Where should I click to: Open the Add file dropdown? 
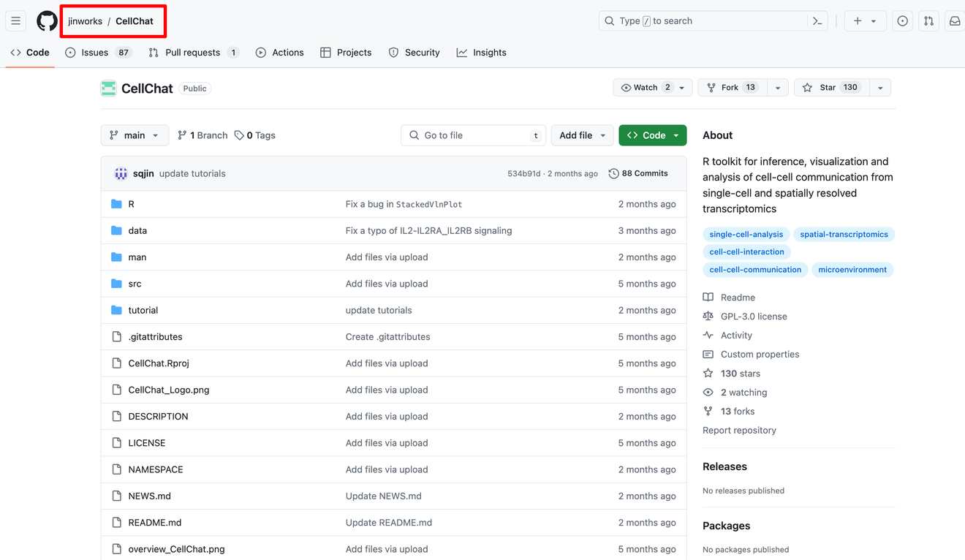pyautogui.click(x=582, y=135)
